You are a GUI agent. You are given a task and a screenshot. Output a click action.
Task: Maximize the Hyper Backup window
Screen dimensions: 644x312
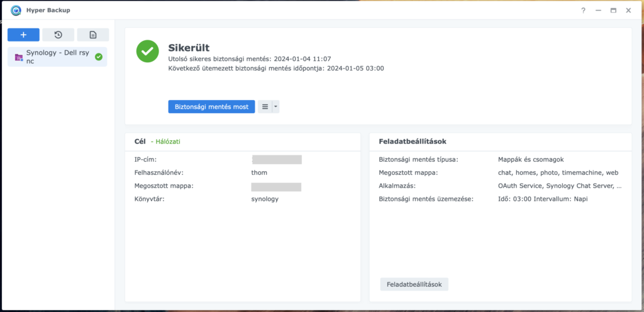click(x=613, y=11)
